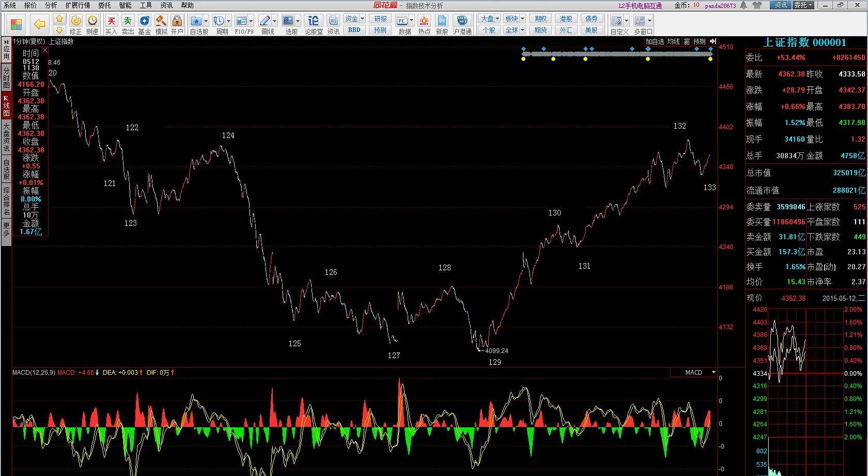Click the 美股 button

[591, 30]
